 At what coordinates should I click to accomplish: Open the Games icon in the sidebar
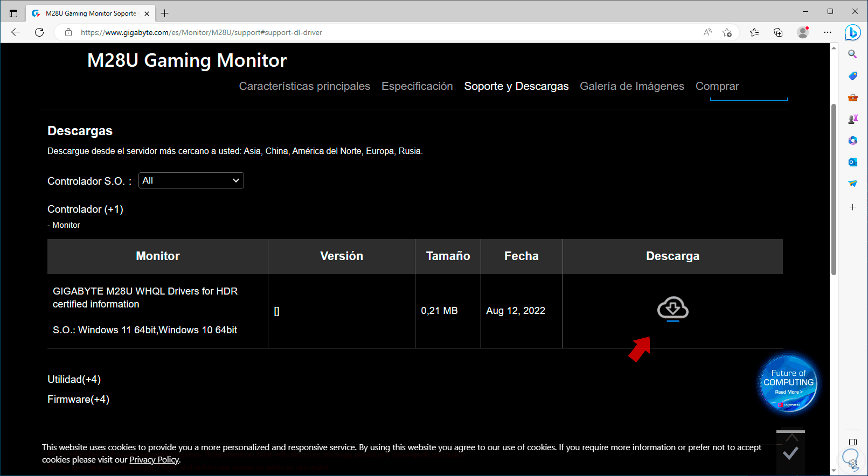[852, 119]
